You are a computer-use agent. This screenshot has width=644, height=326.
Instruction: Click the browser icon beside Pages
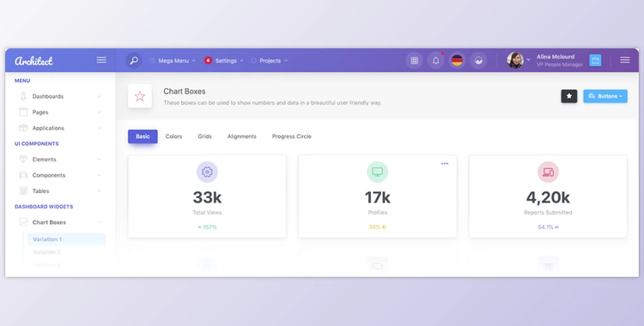[23, 112]
